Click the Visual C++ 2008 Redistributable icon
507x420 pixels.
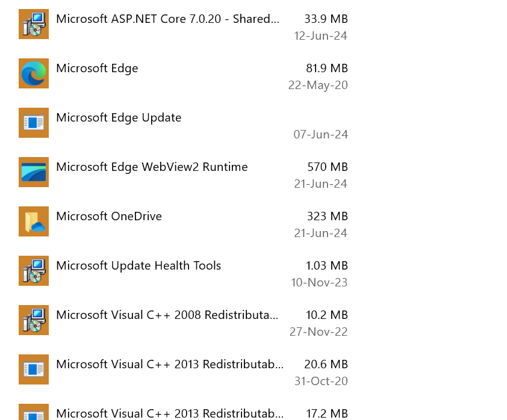[34, 320]
